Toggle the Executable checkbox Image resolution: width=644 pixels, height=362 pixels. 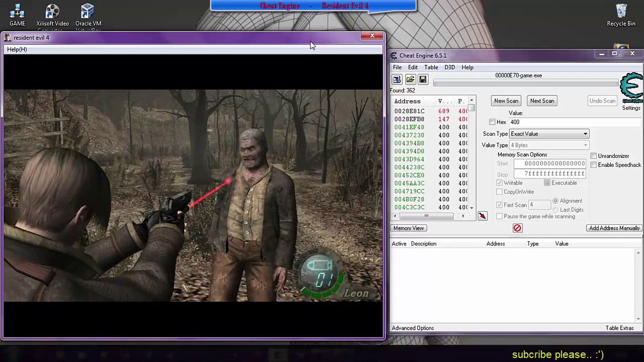[547, 183]
